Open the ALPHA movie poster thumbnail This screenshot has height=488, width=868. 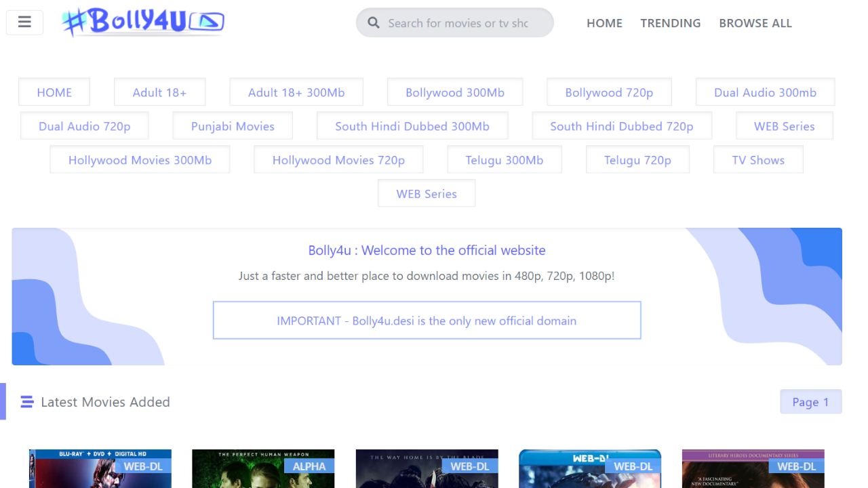(x=263, y=469)
